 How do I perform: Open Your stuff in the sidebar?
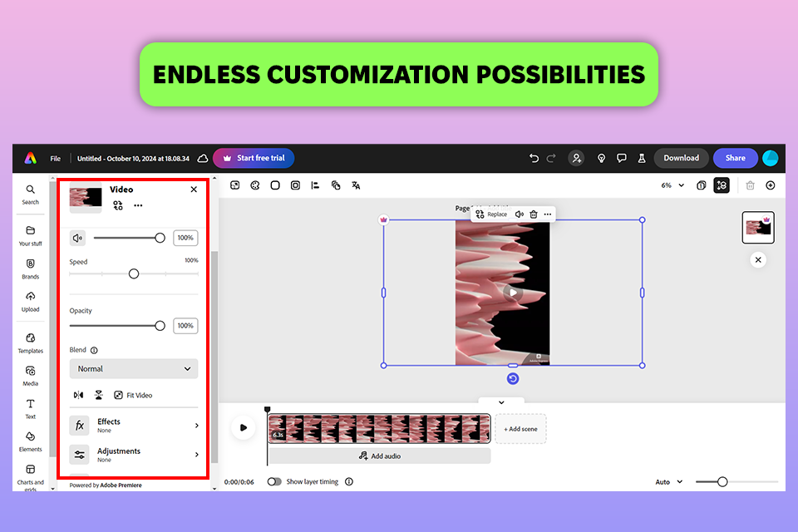[x=31, y=236]
